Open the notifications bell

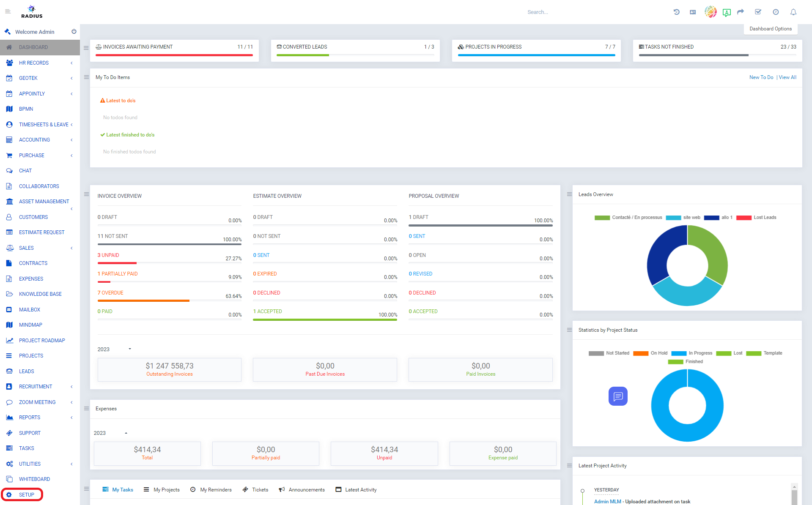[793, 12]
